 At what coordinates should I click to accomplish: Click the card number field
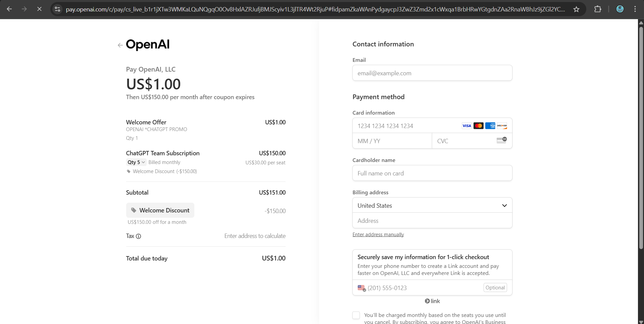432,126
